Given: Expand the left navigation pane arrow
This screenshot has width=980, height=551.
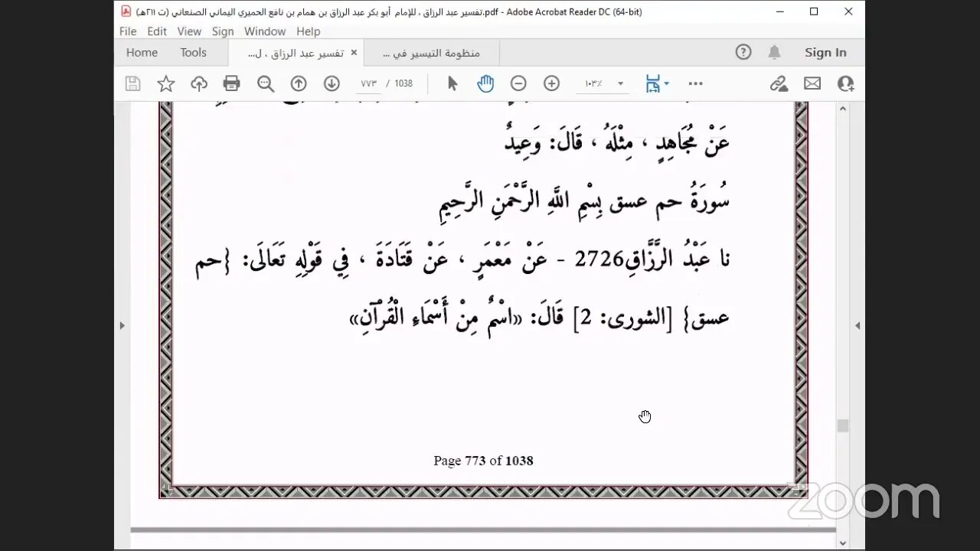Looking at the screenshot, I should click(x=122, y=325).
